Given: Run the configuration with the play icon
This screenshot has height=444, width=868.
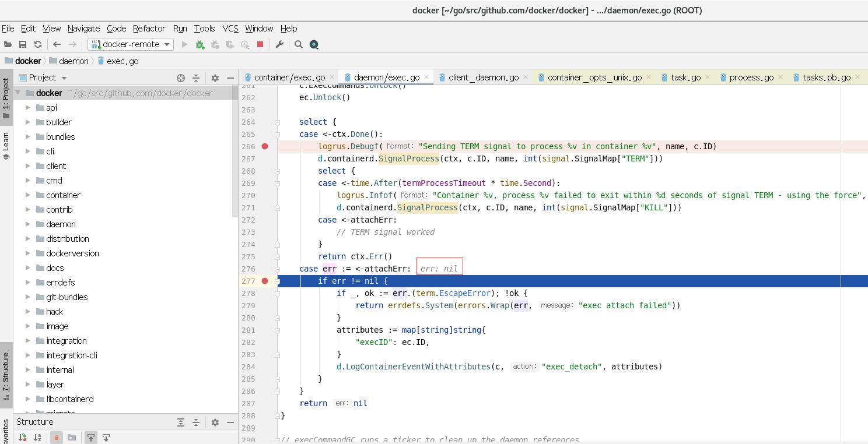Looking at the screenshot, I should coord(185,44).
